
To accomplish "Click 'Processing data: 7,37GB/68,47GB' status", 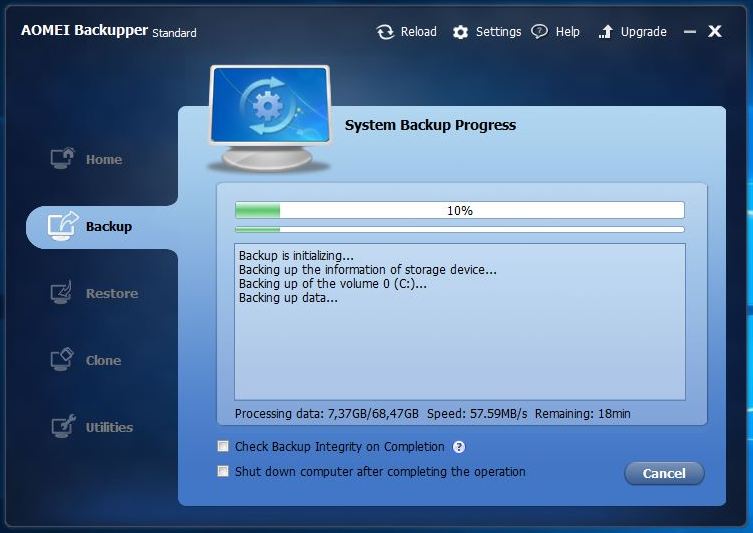I will tap(327, 413).
